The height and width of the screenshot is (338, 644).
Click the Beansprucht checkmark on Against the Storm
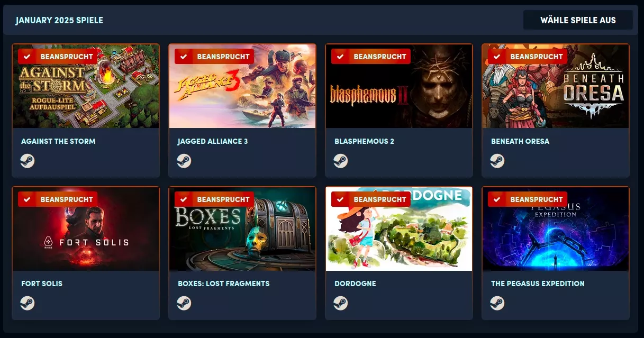click(x=27, y=57)
